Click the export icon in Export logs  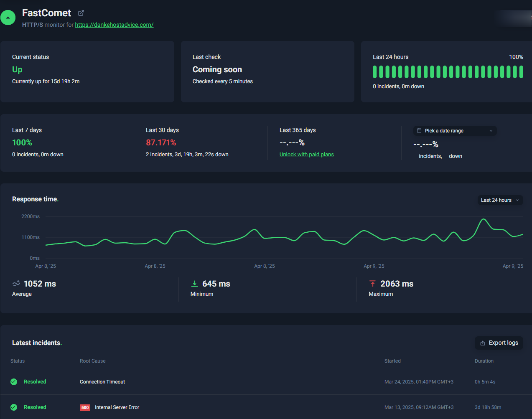(x=483, y=343)
